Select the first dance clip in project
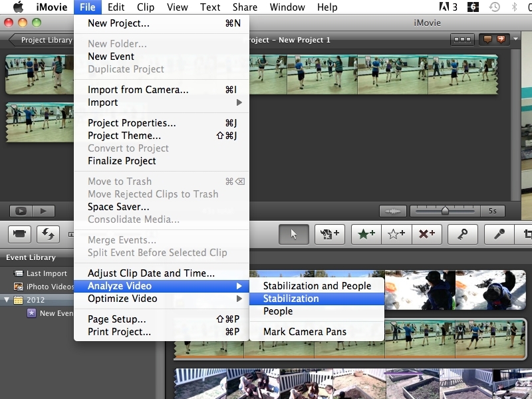Image resolution: width=532 pixels, height=399 pixels. tap(39, 74)
